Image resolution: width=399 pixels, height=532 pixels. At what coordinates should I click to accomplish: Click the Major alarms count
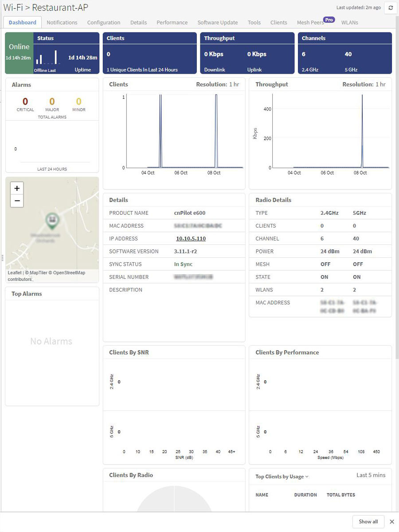point(52,102)
